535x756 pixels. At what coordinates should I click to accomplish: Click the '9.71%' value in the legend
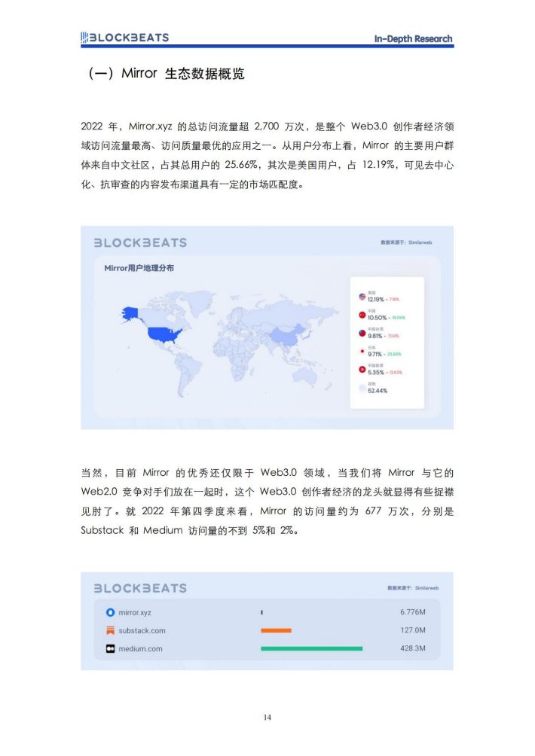[x=374, y=355]
